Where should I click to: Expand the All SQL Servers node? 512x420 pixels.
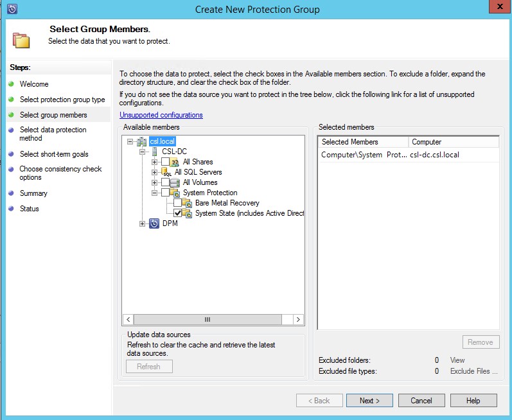[154, 172]
